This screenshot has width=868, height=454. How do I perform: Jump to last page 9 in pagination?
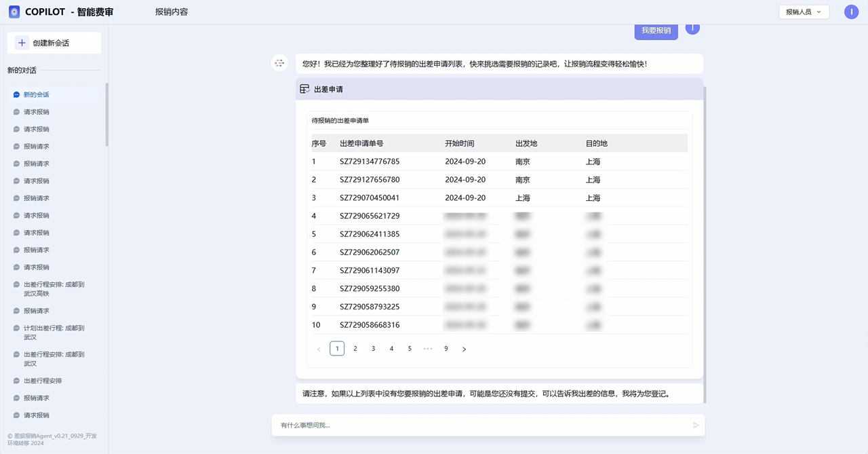click(446, 348)
